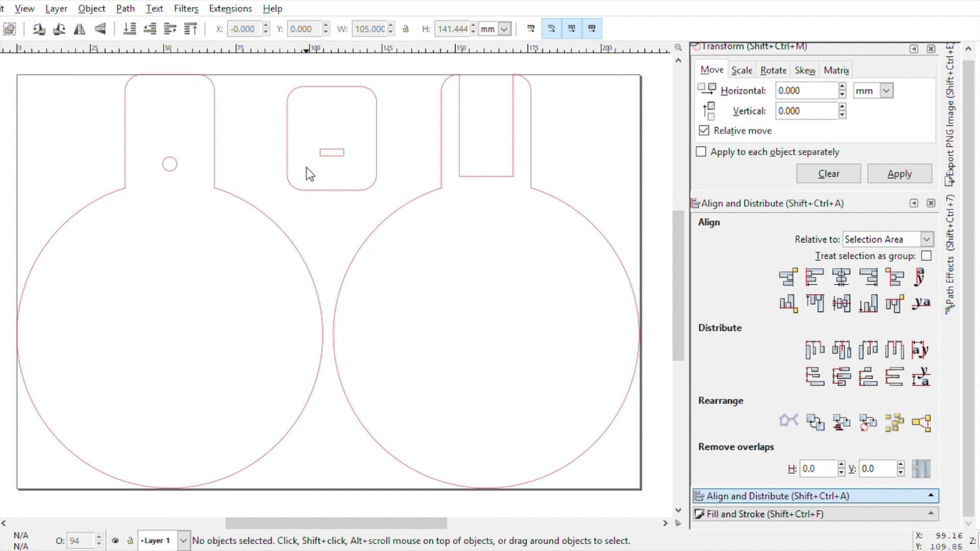Viewport: 980px width, 551px height.
Task: Toggle Apply to each object separately
Action: coord(701,152)
